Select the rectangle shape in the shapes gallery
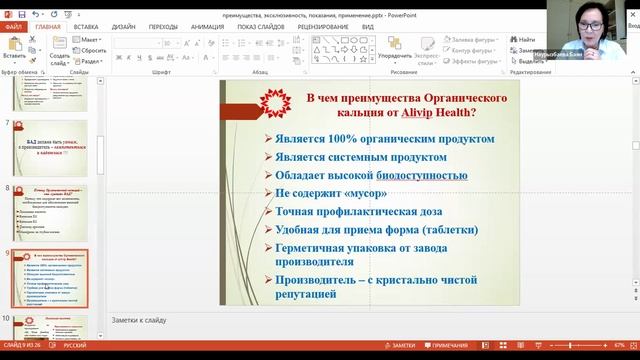640x360 pixels. click(344, 40)
